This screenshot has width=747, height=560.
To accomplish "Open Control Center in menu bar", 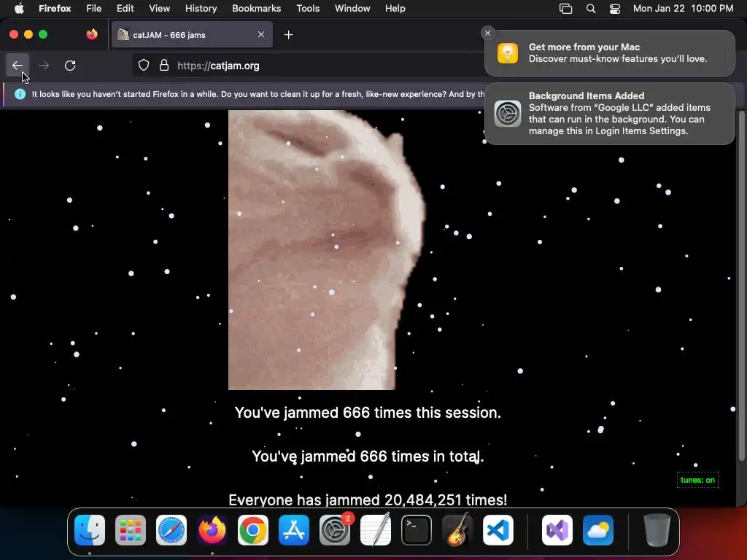I will tap(615, 8).
